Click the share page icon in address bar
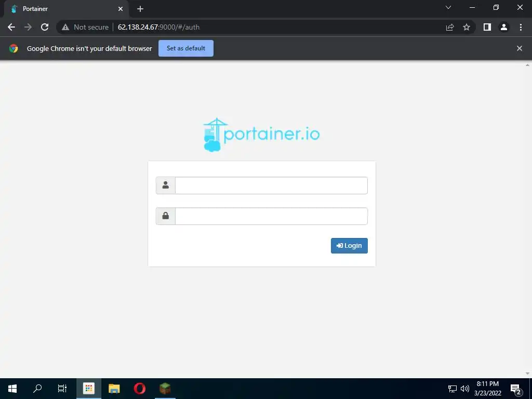532x399 pixels. (x=450, y=27)
